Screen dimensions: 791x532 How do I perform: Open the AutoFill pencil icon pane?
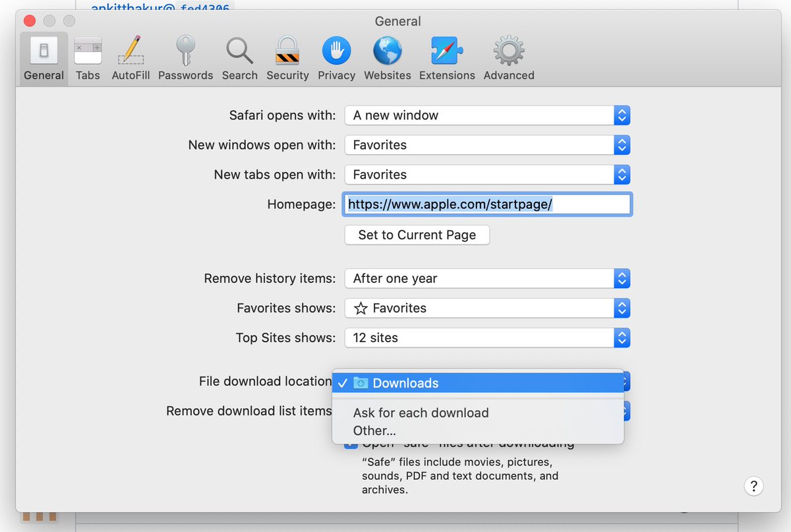pyautogui.click(x=131, y=59)
